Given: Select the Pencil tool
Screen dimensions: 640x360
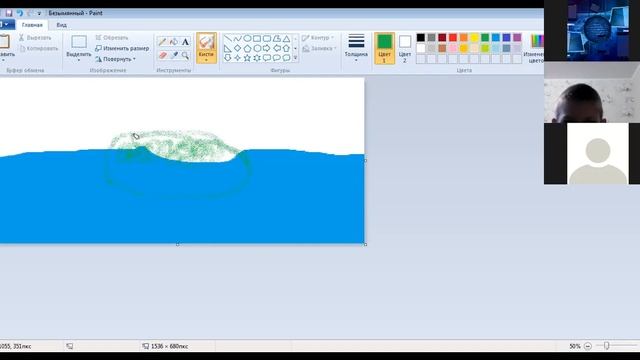Looking at the screenshot, I should (x=162, y=42).
